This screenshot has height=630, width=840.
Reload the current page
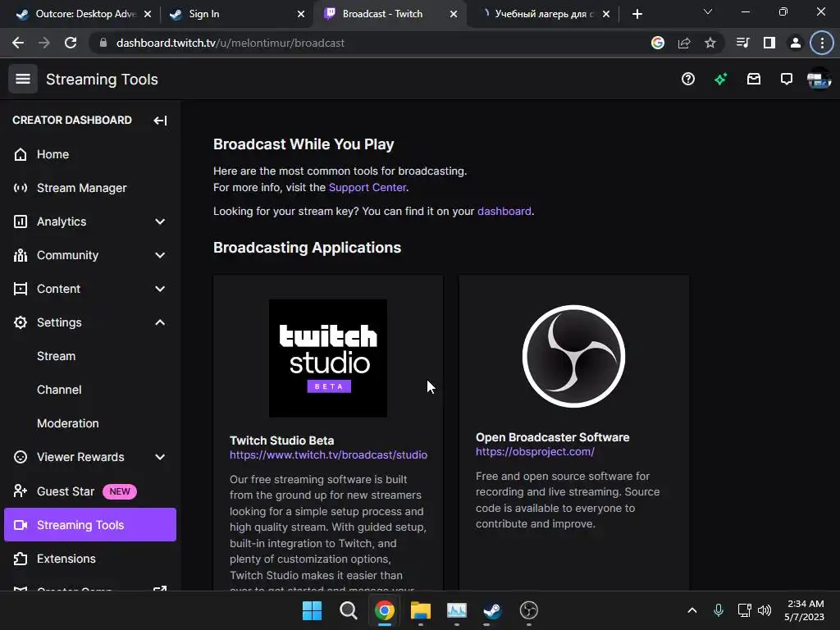click(71, 43)
